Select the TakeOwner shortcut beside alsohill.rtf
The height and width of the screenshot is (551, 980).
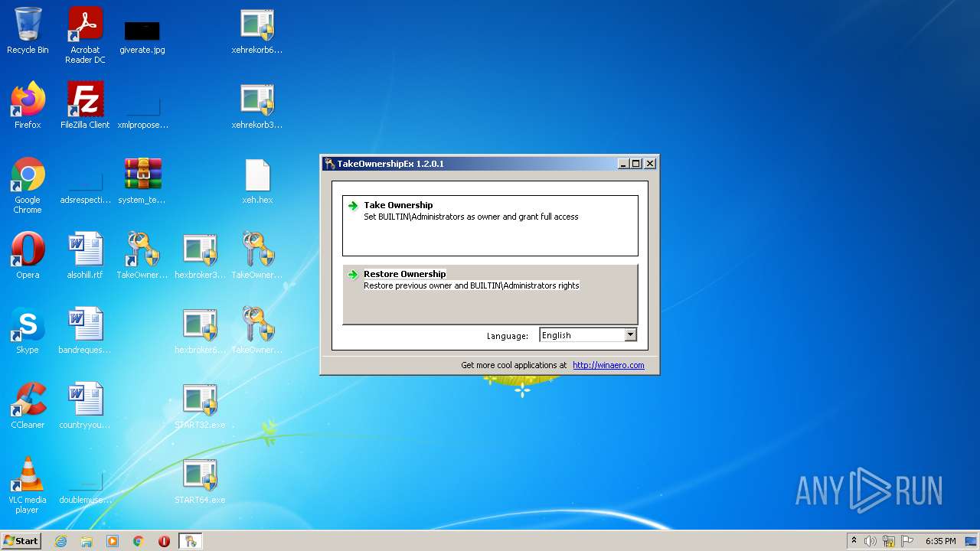pos(142,256)
